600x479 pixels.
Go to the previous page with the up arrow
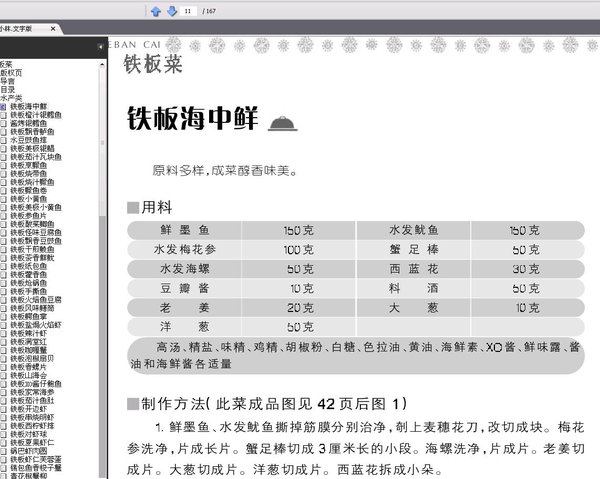point(155,11)
